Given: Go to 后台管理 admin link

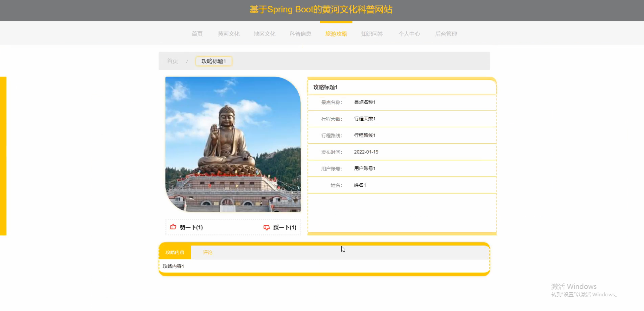Looking at the screenshot, I should tap(446, 34).
